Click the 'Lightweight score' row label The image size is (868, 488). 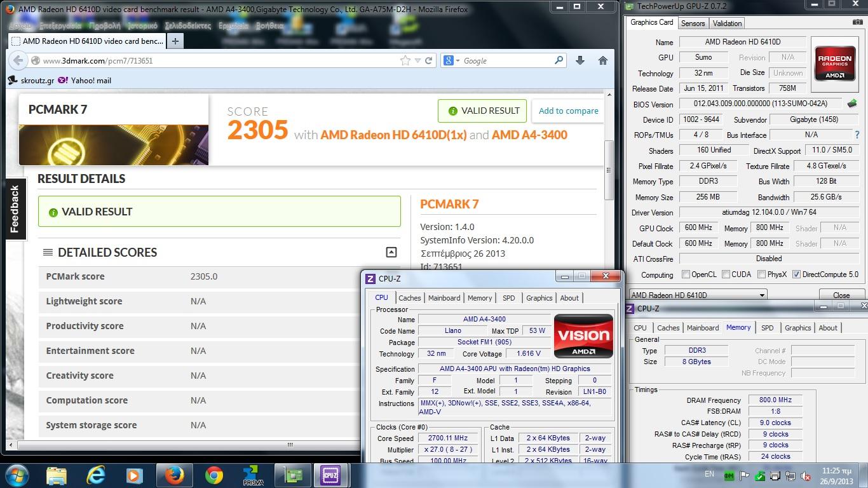point(84,301)
